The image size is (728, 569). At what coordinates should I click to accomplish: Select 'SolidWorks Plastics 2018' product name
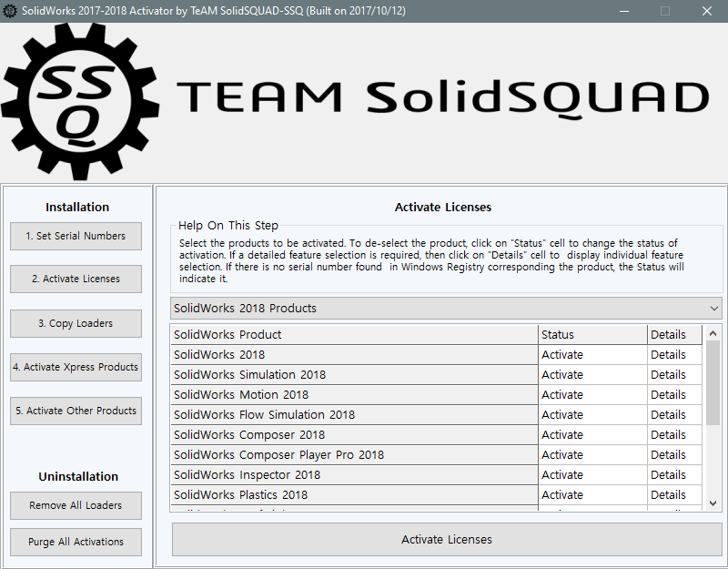tap(354, 494)
